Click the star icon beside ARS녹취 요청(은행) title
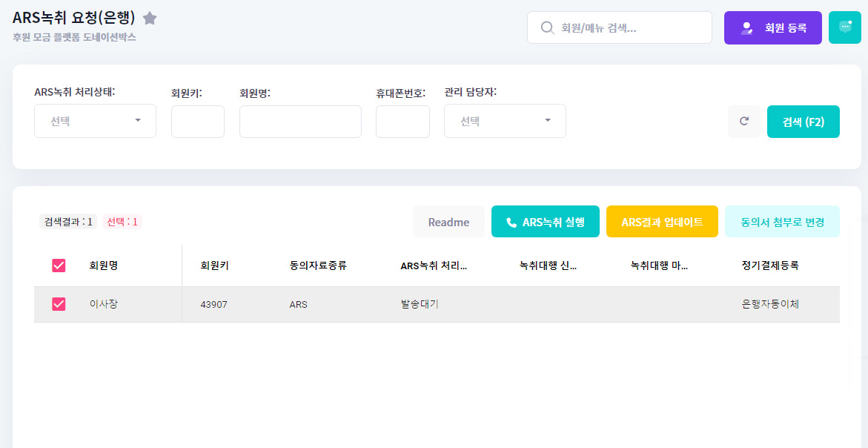The image size is (868, 448). (x=150, y=16)
